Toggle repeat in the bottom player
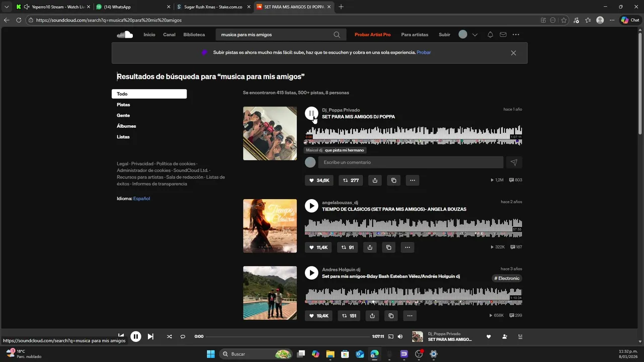This screenshot has width=644, height=362. point(183,336)
